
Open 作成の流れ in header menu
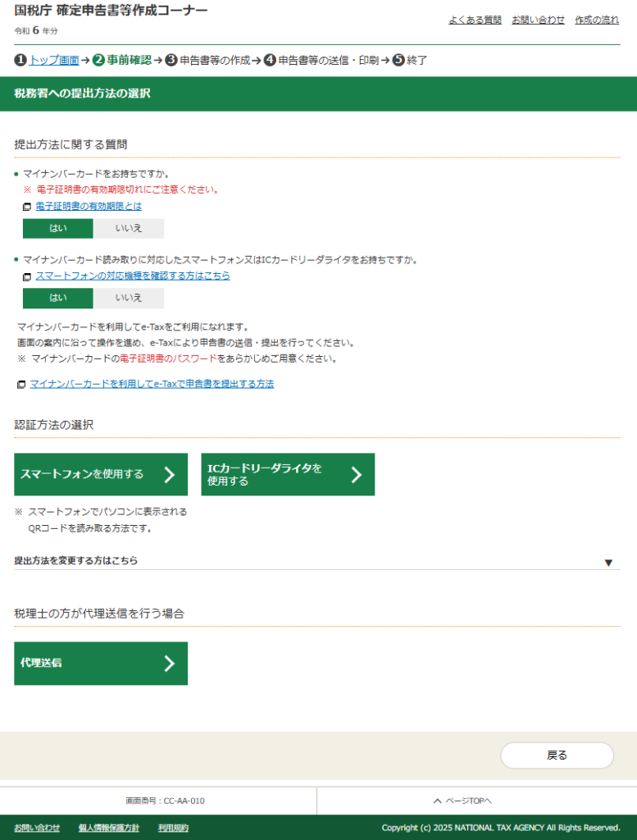point(597,20)
